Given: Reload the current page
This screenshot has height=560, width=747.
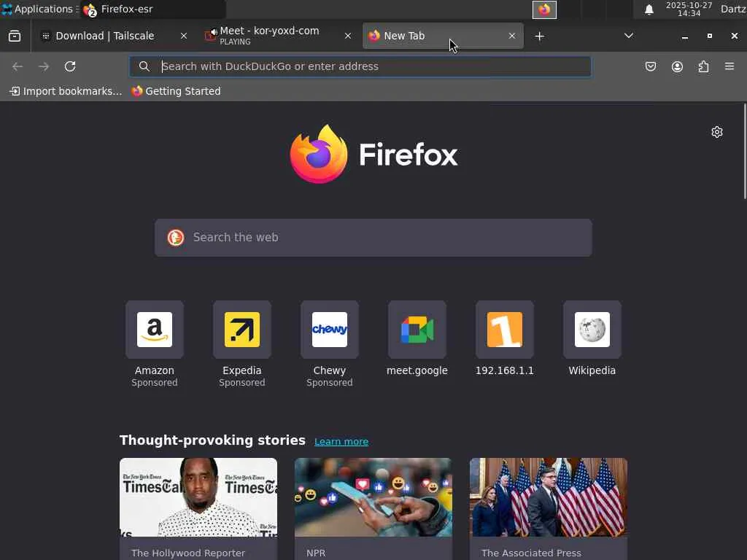Looking at the screenshot, I should [70, 66].
